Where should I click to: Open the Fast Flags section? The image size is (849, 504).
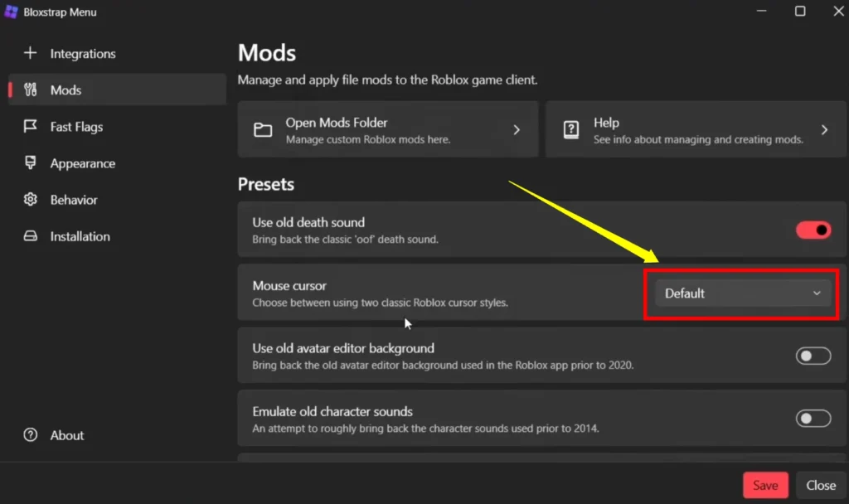[x=117, y=127]
